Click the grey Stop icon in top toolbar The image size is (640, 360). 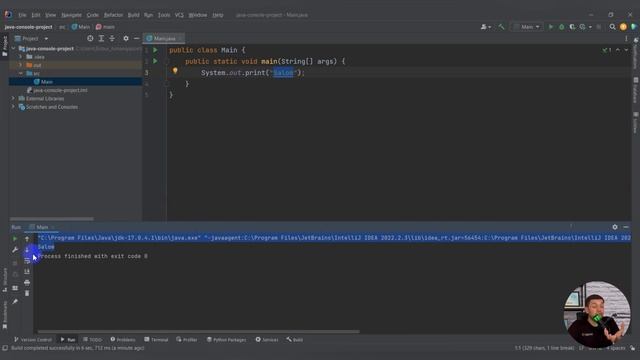click(x=599, y=27)
